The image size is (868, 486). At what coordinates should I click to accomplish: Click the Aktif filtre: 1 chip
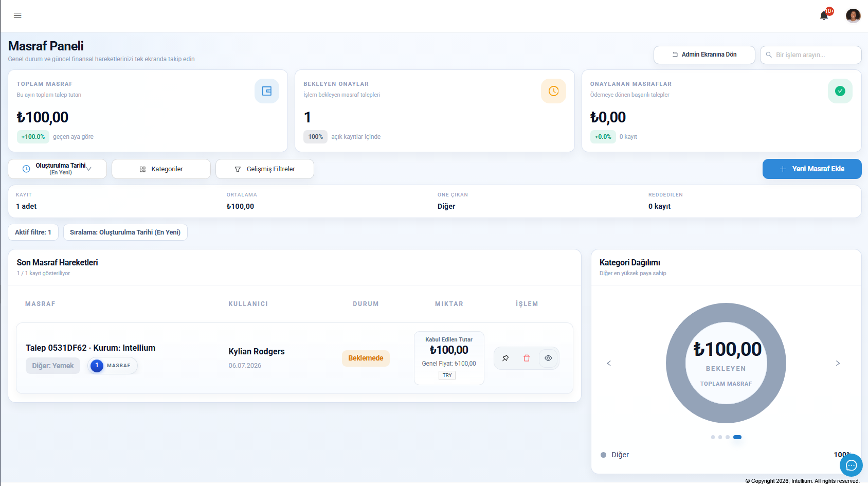(x=33, y=232)
